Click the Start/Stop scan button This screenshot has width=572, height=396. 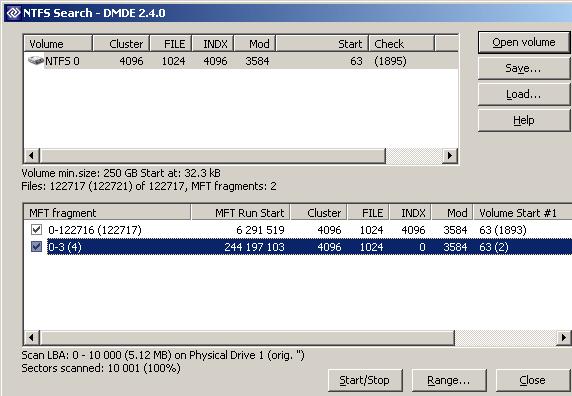coord(365,380)
